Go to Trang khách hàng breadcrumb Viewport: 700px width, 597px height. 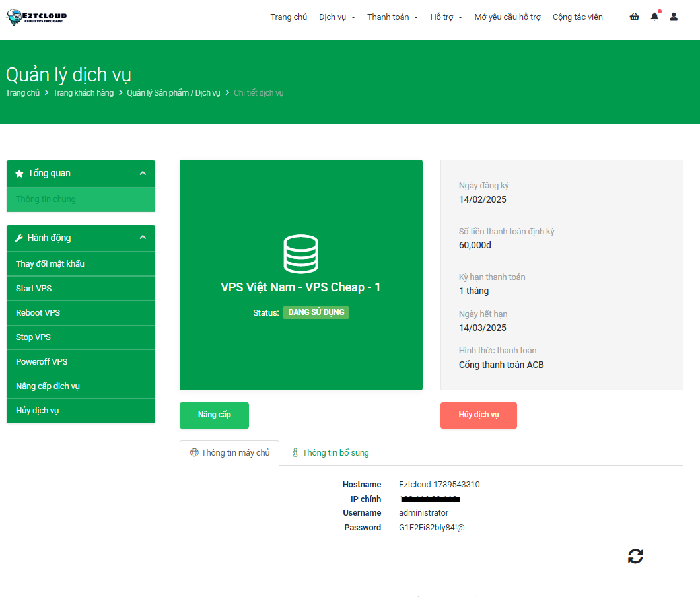coord(83,93)
